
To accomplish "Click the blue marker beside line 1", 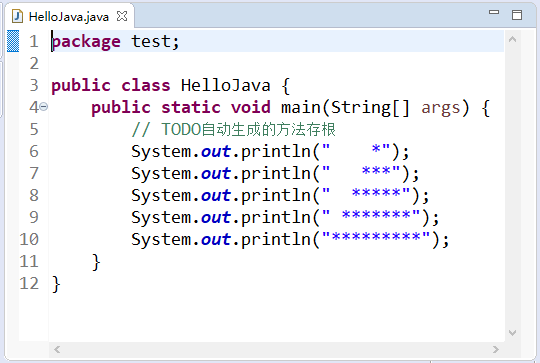I will coord(13,41).
